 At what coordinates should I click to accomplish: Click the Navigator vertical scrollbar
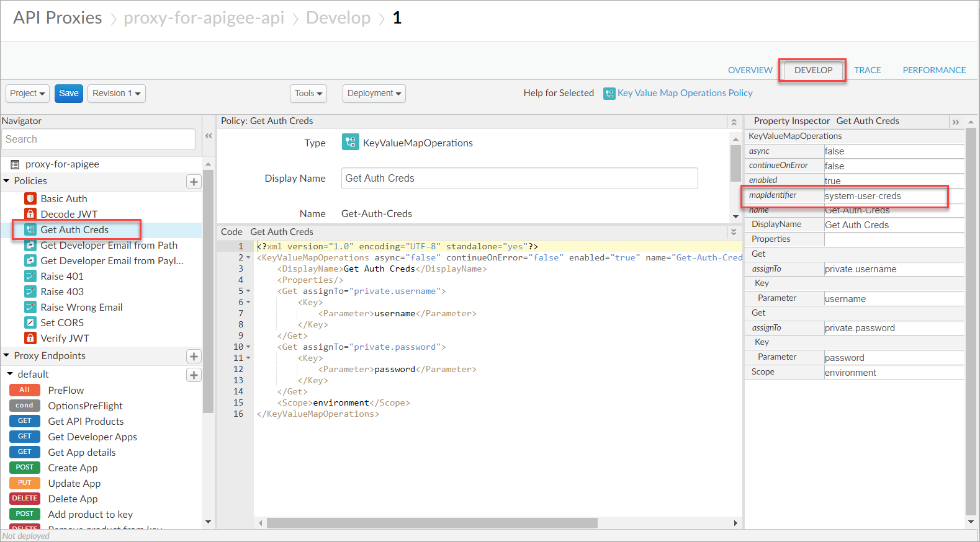click(x=209, y=291)
